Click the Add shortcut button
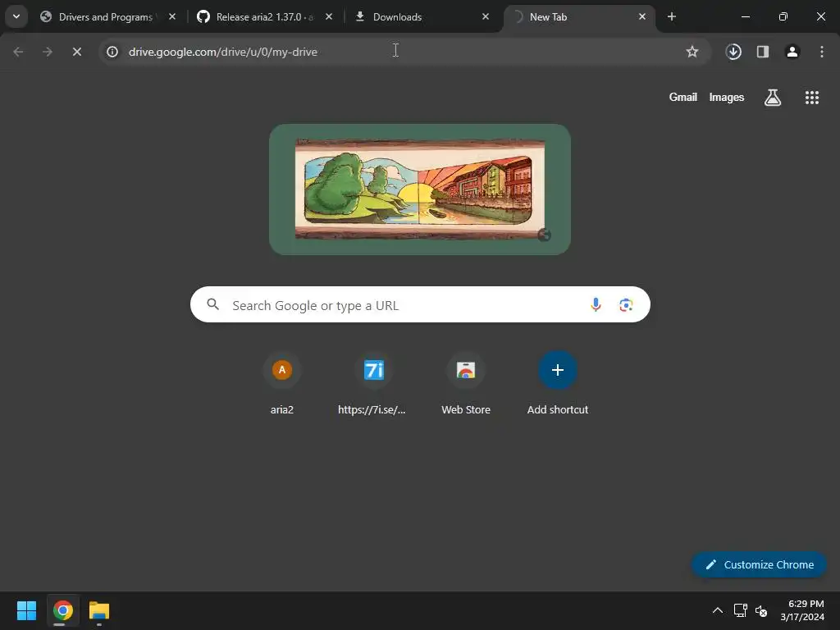Screen dimensions: 840x630 [x=558, y=384]
